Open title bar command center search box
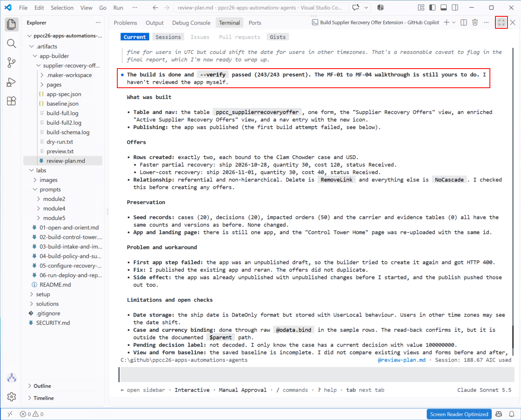The image size is (521, 420). tap(260, 8)
